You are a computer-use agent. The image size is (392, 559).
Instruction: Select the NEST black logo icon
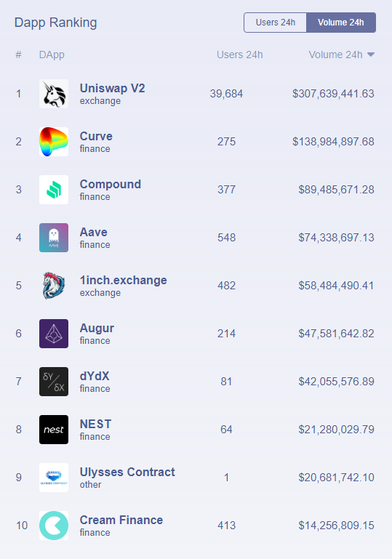[x=54, y=430]
